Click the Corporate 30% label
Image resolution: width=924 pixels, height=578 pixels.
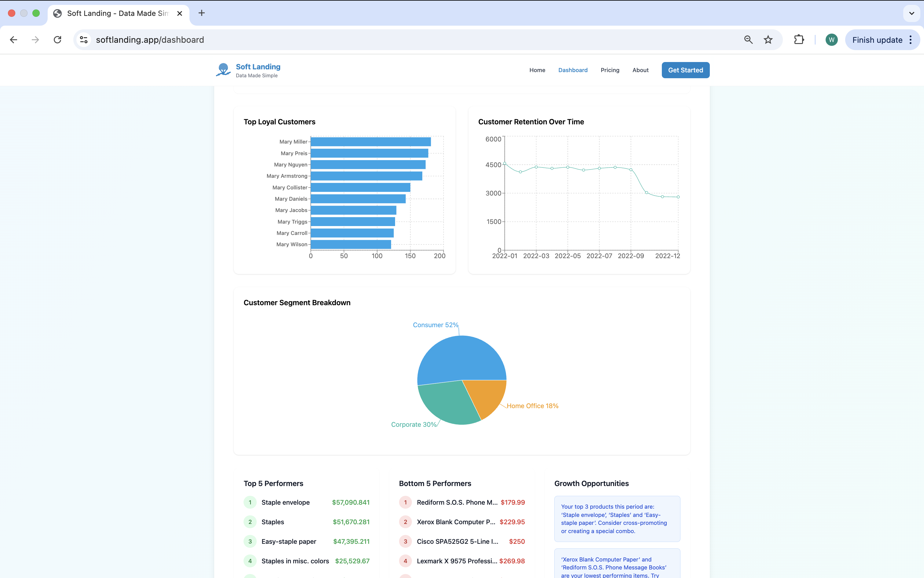click(414, 424)
